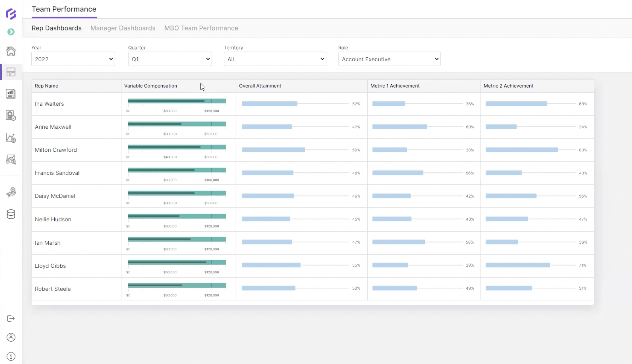The height and width of the screenshot is (364, 632).
Task: Click the plan document approval icon
Action: click(11, 116)
